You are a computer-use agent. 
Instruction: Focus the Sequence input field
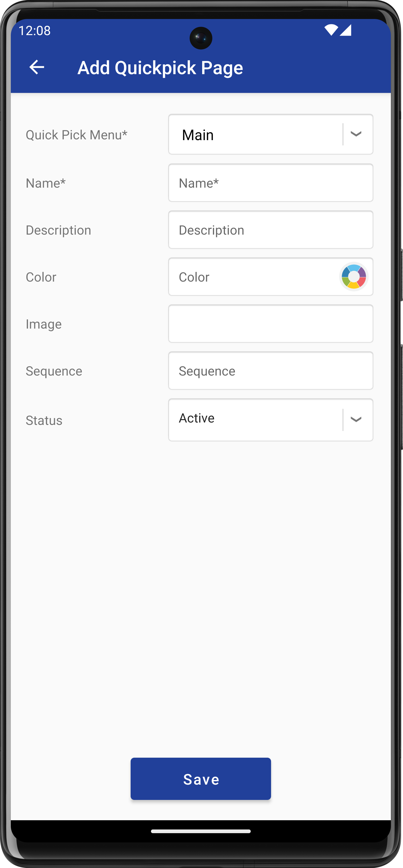pos(271,371)
